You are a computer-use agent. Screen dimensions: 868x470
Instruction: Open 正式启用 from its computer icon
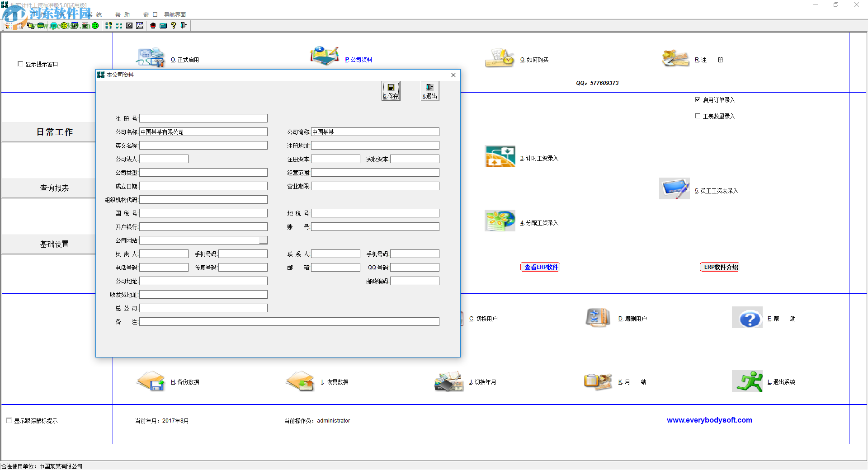(151, 58)
